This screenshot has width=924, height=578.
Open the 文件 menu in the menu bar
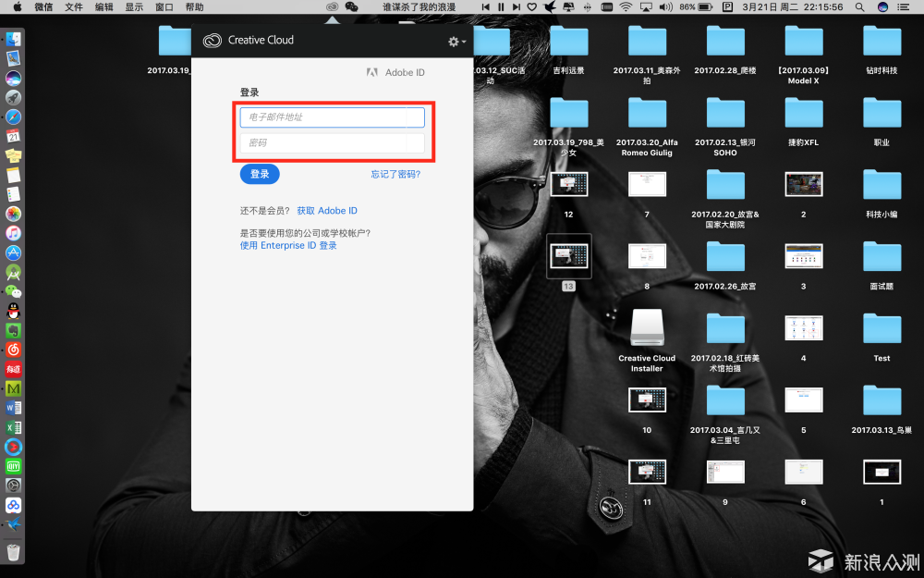pyautogui.click(x=74, y=6)
